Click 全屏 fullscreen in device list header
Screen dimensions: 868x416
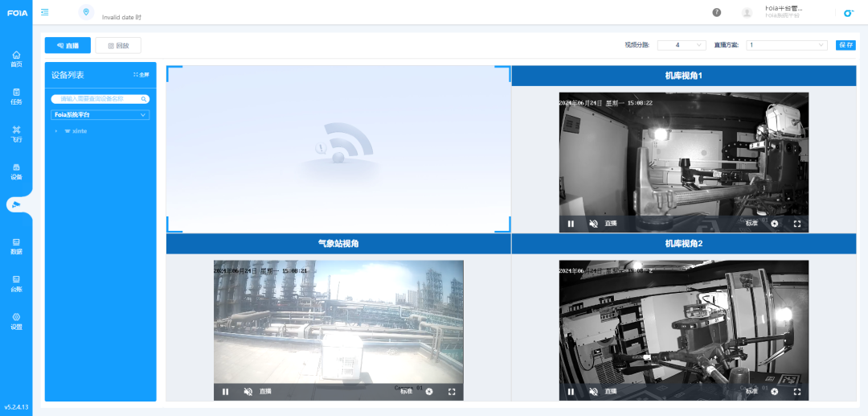tap(141, 75)
